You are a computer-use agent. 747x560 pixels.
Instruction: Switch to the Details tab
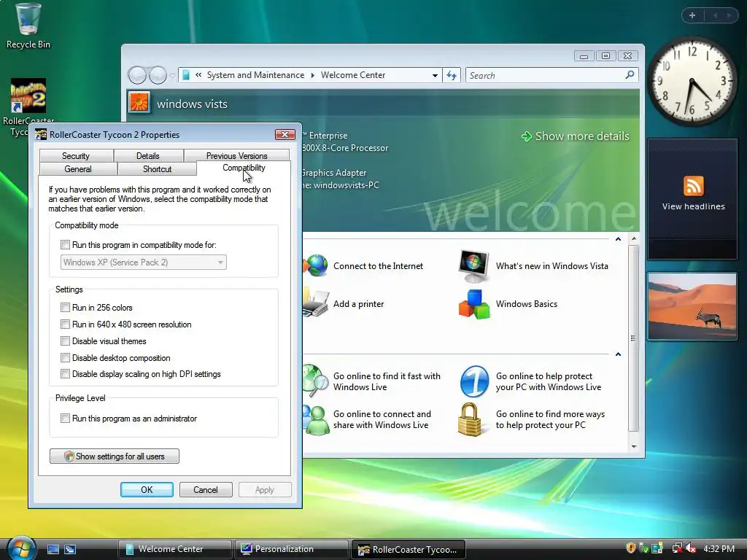point(147,156)
